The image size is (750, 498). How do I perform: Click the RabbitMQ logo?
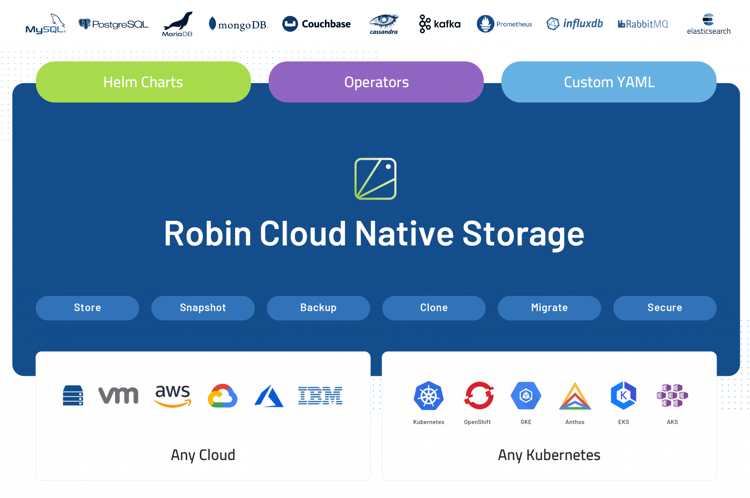tap(642, 24)
